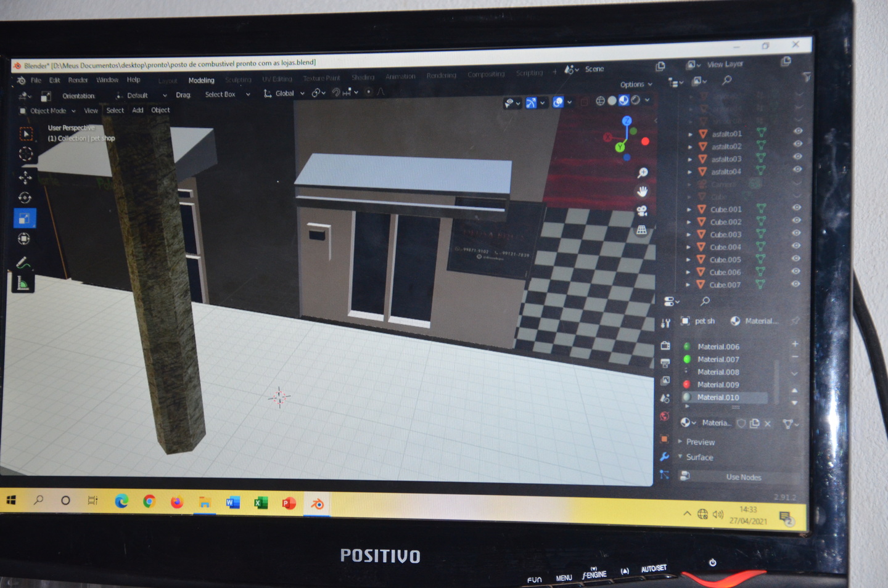Select the Scale tool
Viewport: 888px width, 588px height.
25,218
